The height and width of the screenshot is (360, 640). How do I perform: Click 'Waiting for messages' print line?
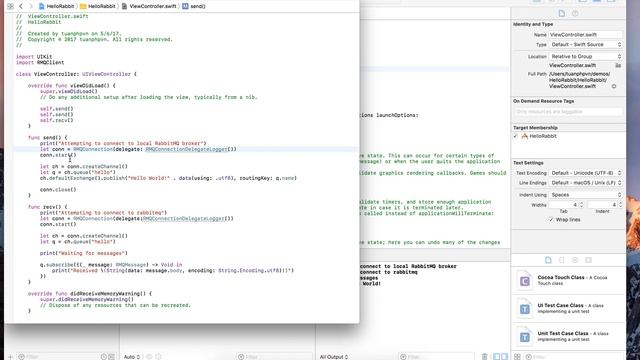[x=84, y=253]
